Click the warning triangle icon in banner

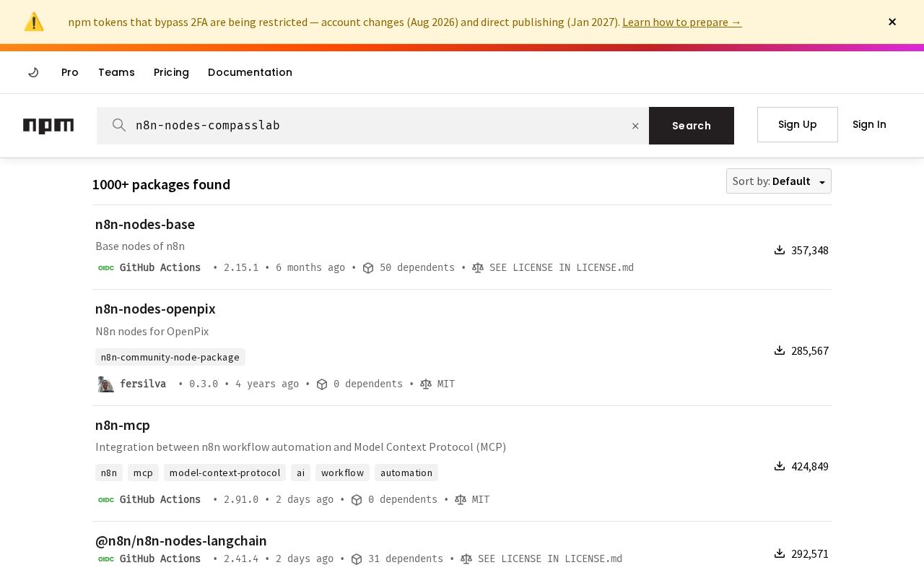(34, 22)
